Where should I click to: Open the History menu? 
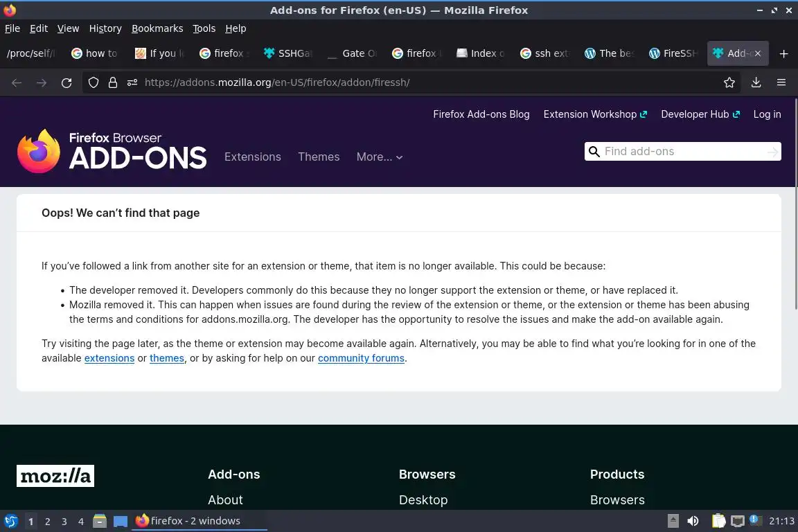pyautogui.click(x=105, y=28)
